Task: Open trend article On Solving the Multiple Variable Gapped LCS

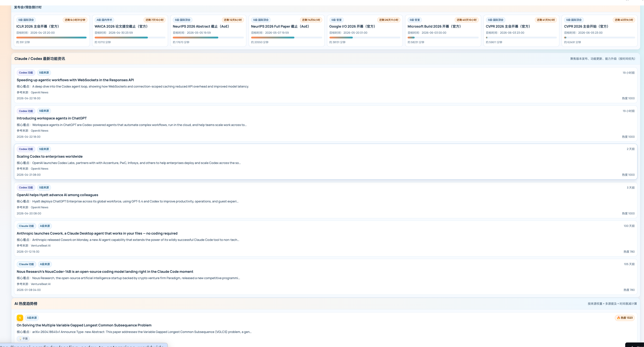Action: tap(84, 325)
